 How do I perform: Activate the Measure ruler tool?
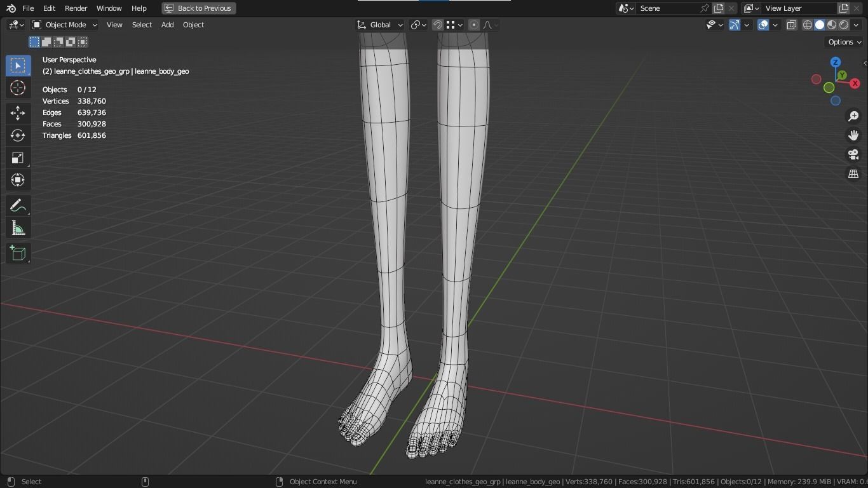pos(18,228)
